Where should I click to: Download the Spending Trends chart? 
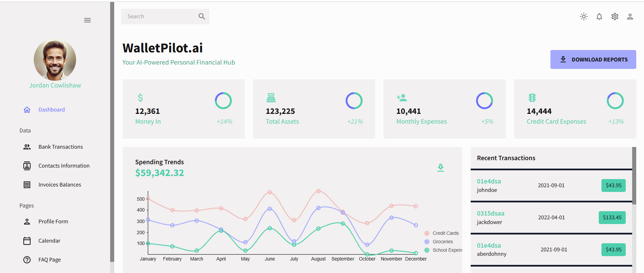(441, 168)
